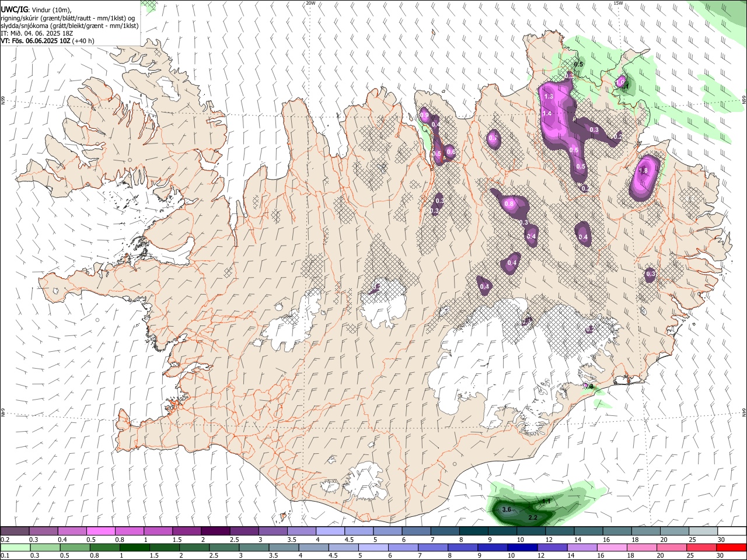Select the pale green first swatch in lower legend
747x560 pixels.
(15, 547)
